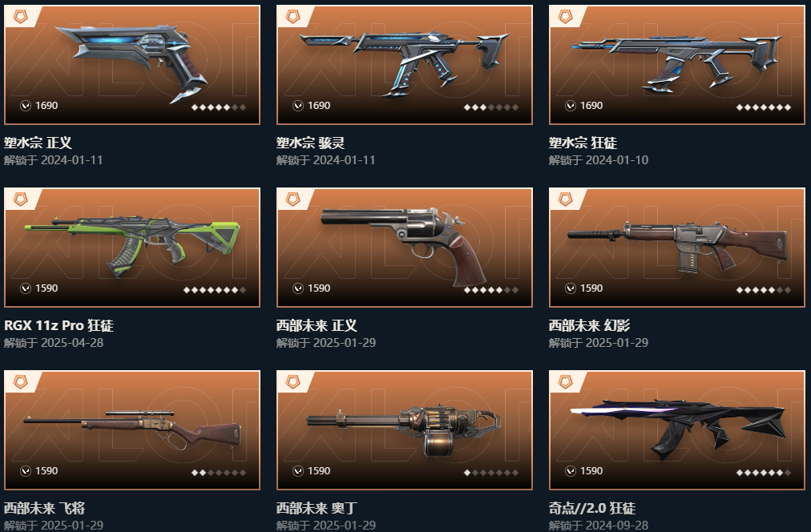Click the upgrade level diamonds on 塑水宗 狂徒
Viewport: 811px width, 532px height.
pos(764,107)
